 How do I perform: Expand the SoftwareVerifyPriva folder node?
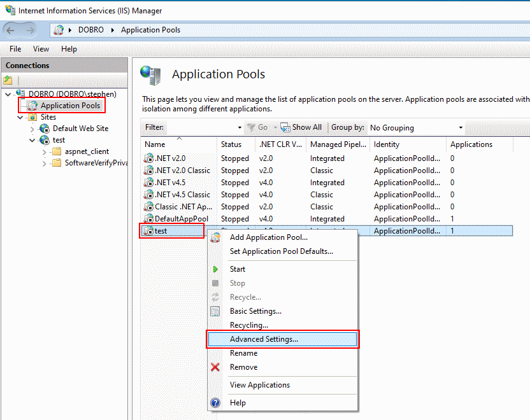[x=45, y=164]
